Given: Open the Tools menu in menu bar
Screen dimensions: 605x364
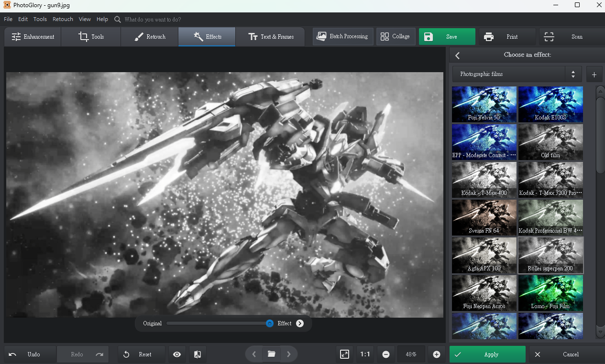Looking at the screenshot, I should click(x=40, y=20).
